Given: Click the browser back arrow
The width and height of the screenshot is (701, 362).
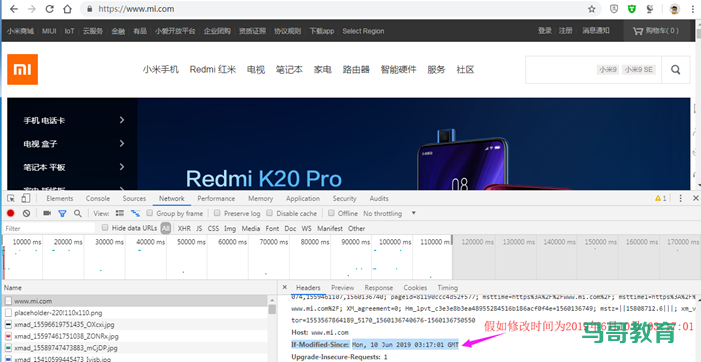Looking at the screenshot, I should tap(14, 9).
